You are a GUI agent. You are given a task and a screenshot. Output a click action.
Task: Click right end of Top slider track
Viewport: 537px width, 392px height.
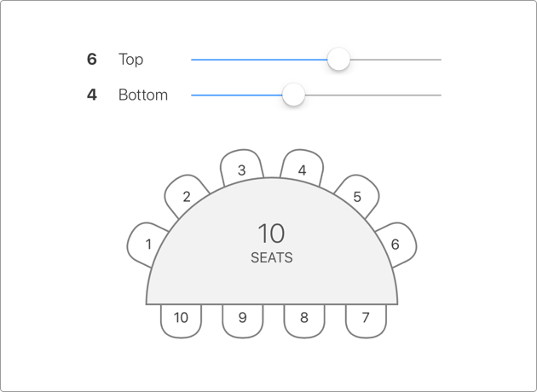point(438,60)
